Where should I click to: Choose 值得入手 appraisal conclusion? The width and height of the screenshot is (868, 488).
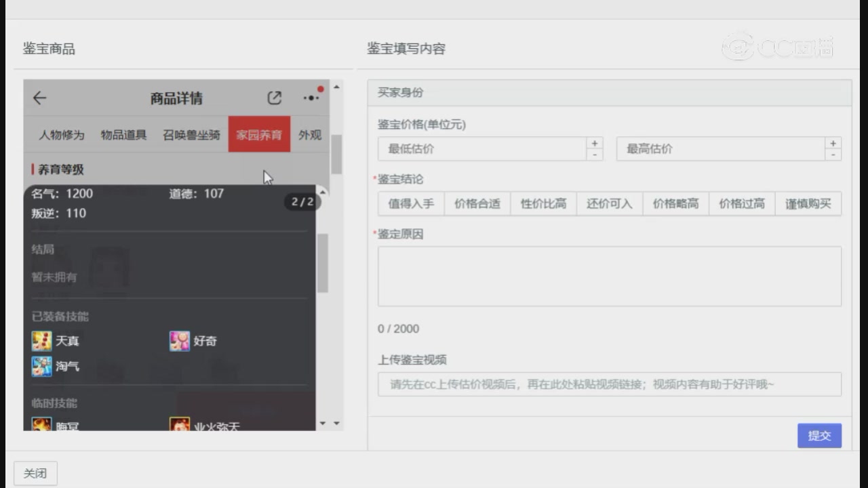point(411,203)
